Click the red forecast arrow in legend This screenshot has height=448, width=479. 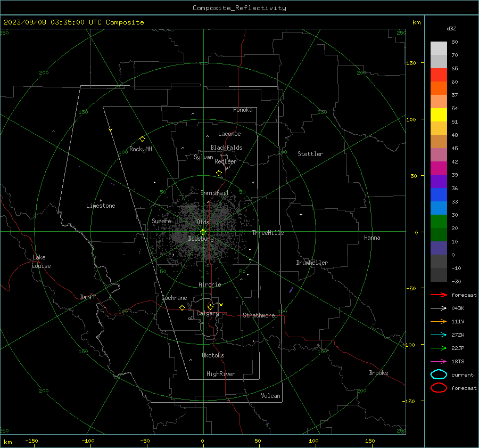(x=439, y=295)
